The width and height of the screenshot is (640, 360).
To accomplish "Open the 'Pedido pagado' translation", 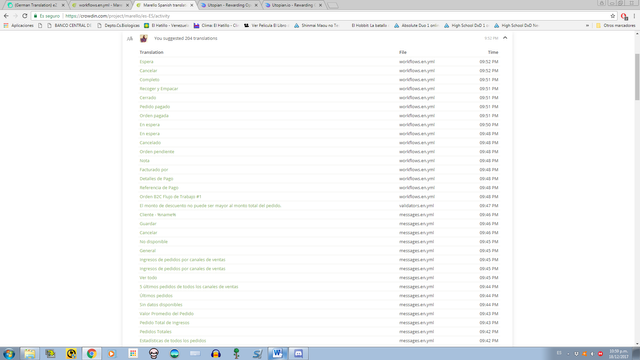I will click(155, 107).
